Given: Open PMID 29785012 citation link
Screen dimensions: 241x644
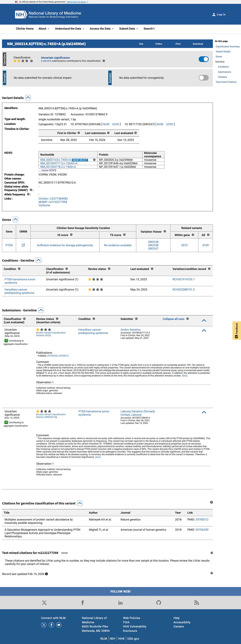Looking at the screenshot, I should point(202,519).
